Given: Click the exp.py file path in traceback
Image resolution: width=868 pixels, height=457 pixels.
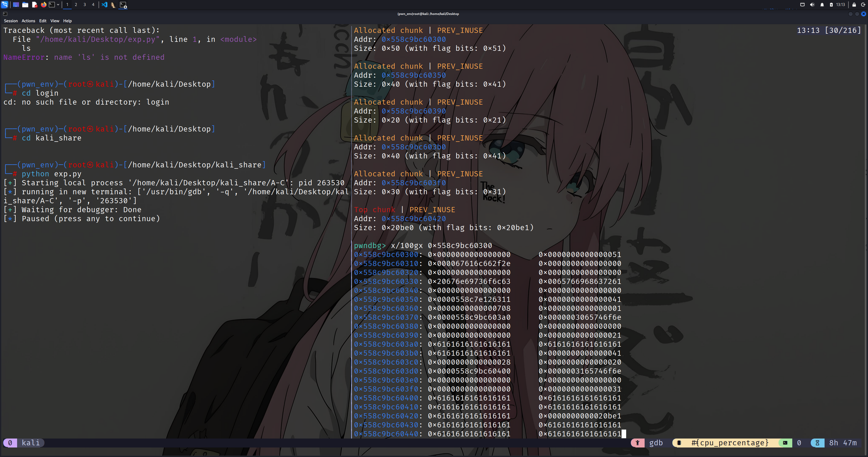Looking at the screenshot, I should coord(98,39).
